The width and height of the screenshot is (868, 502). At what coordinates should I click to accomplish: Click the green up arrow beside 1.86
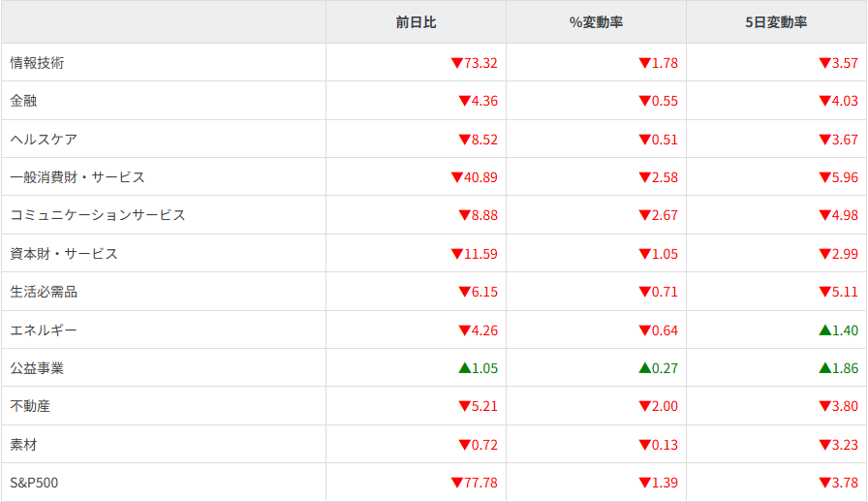(x=824, y=368)
